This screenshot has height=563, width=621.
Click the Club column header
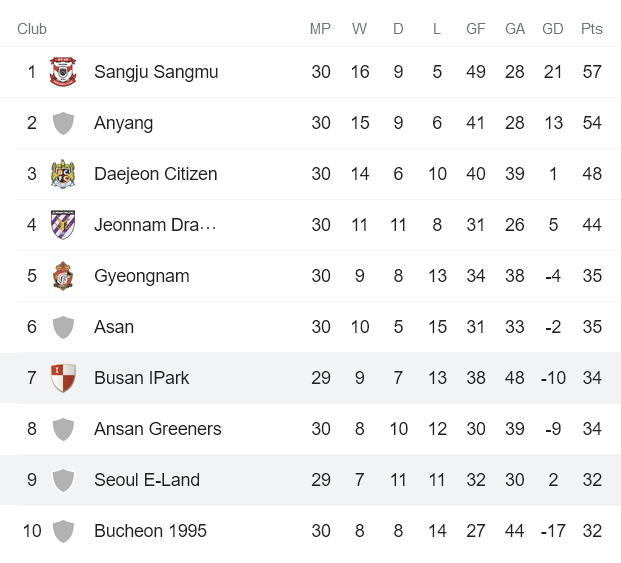(32, 29)
